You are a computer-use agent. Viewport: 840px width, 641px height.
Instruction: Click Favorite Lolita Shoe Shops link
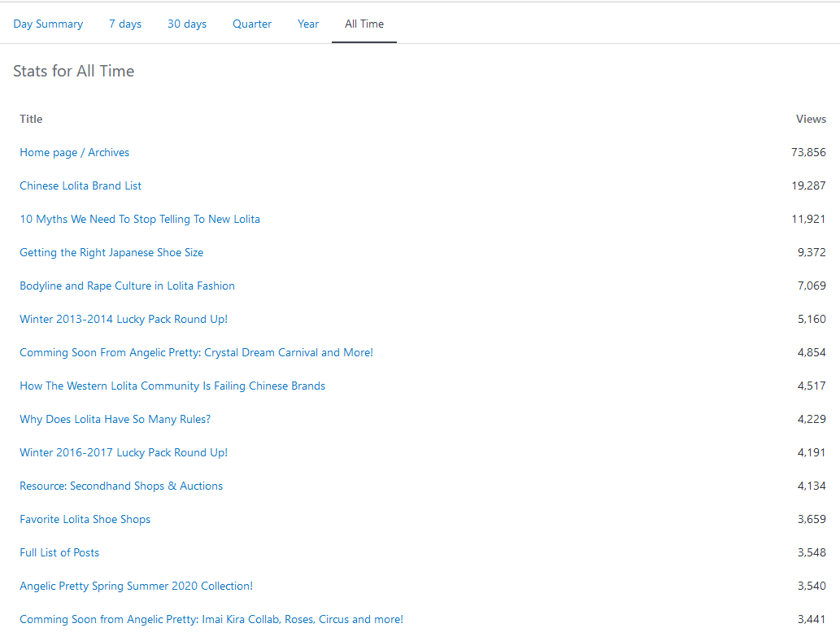(x=85, y=519)
